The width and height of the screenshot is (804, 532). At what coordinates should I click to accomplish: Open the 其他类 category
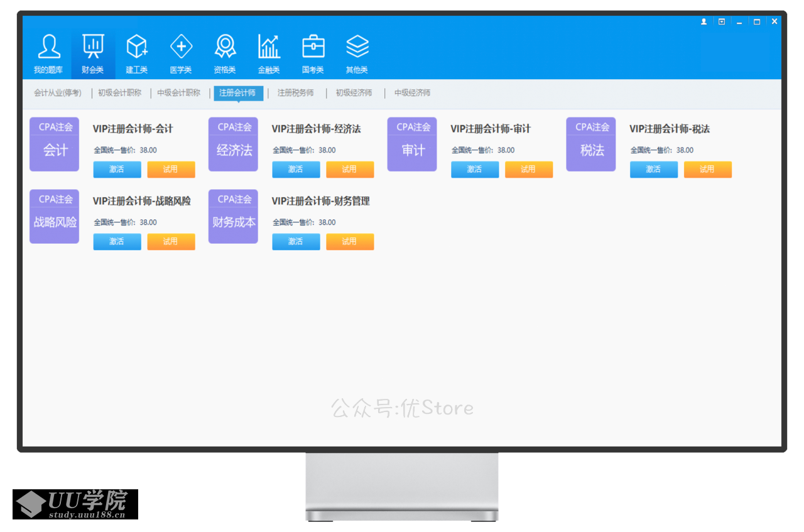point(357,54)
